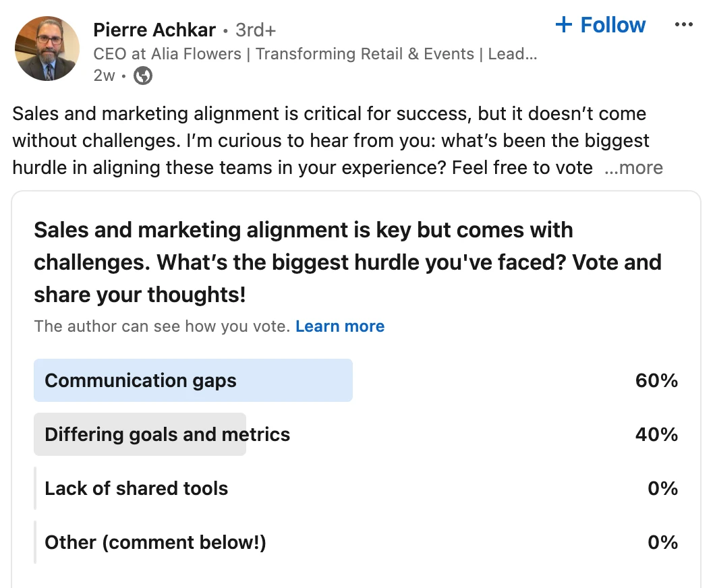
Task: Open the three-dot post options menu
Action: (x=684, y=24)
